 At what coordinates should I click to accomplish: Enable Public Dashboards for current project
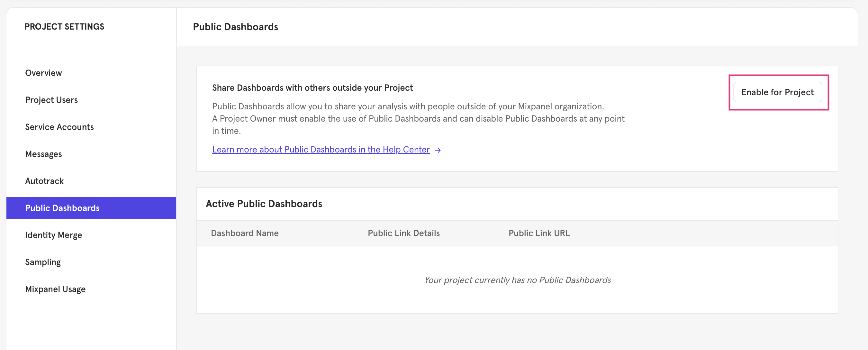click(x=778, y=92)
